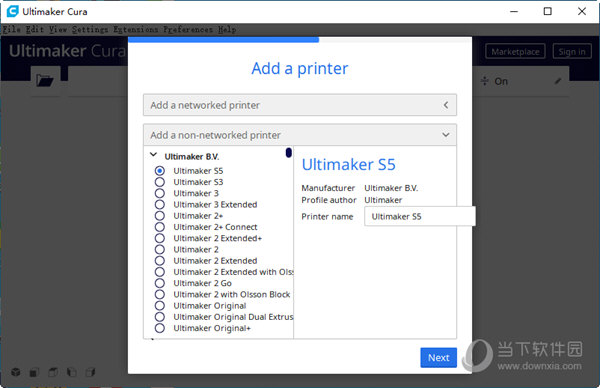Open the Settings menu
The height and width of the screenshot is (388, 600).
coord(90,29)
